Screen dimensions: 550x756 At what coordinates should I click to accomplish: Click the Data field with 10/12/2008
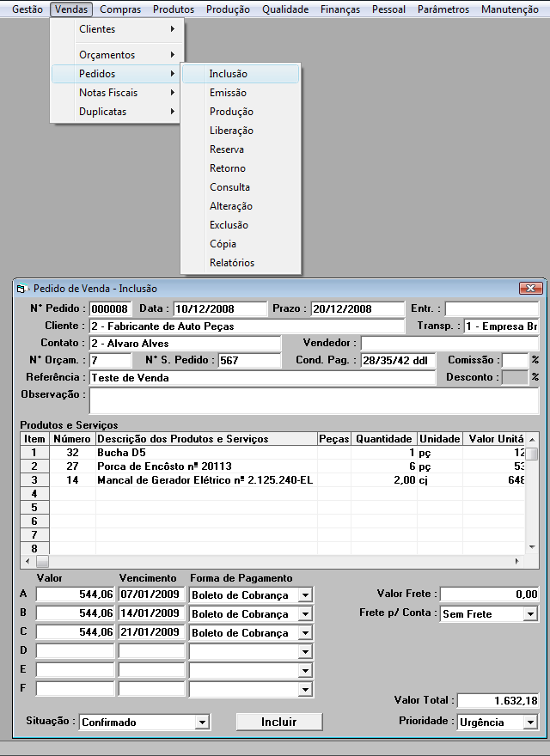(x=220, y=308)
